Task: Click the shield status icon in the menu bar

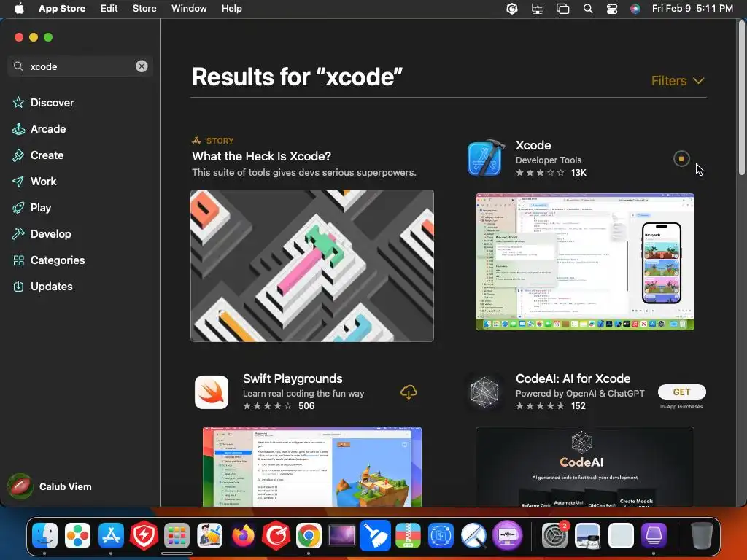Action: pos(512,9)
